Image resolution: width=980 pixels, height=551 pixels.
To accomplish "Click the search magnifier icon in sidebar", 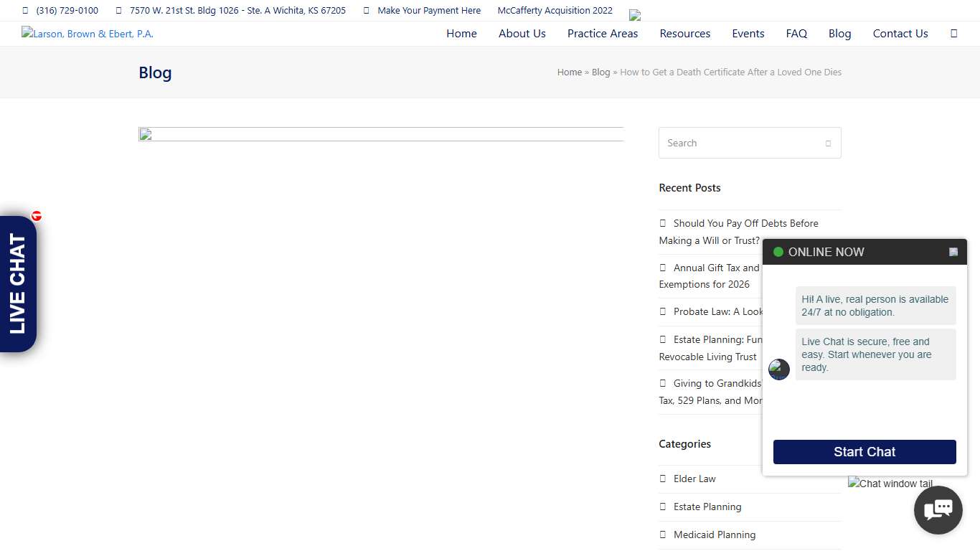I will [828, 143].
